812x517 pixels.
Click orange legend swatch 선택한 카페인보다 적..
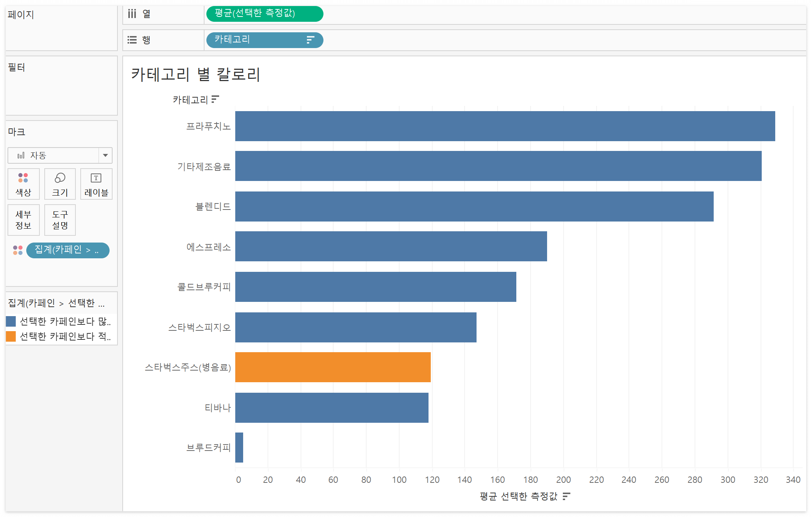11,336
